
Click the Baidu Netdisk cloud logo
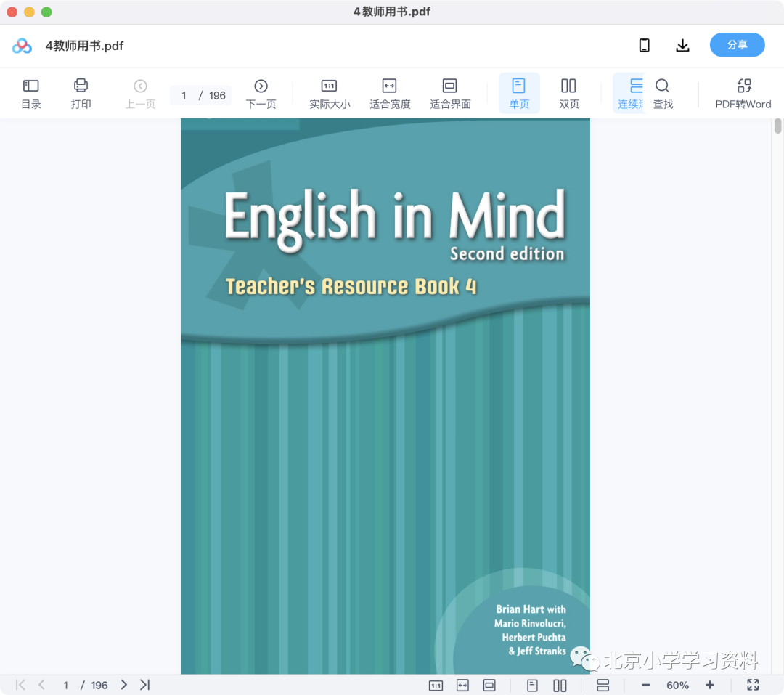(x=22, y=46)
